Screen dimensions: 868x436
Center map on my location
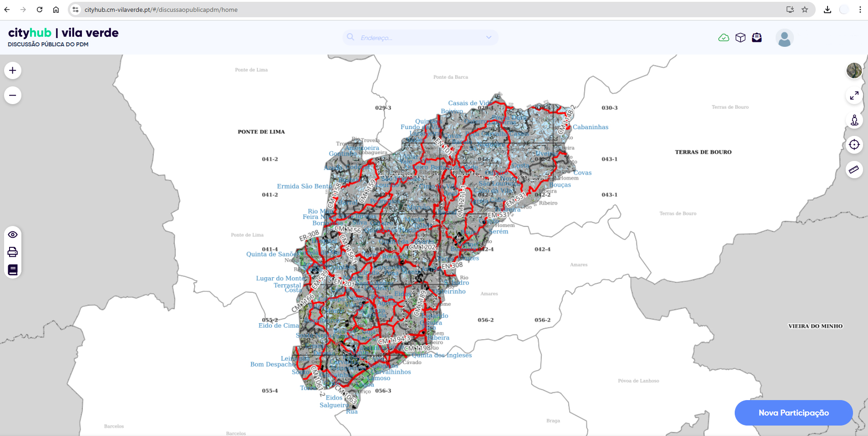[854, 145]
